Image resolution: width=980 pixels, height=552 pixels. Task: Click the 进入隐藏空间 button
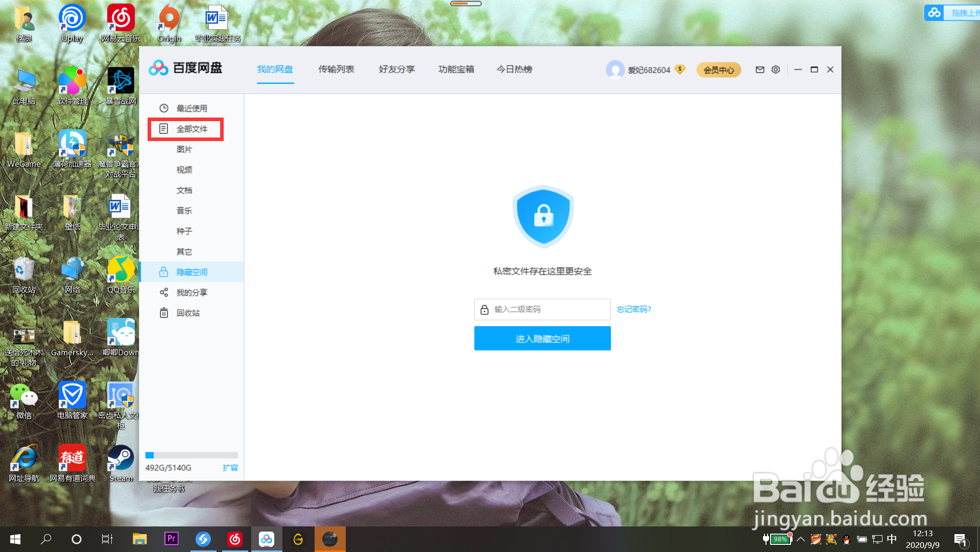(x=542, y=338)
